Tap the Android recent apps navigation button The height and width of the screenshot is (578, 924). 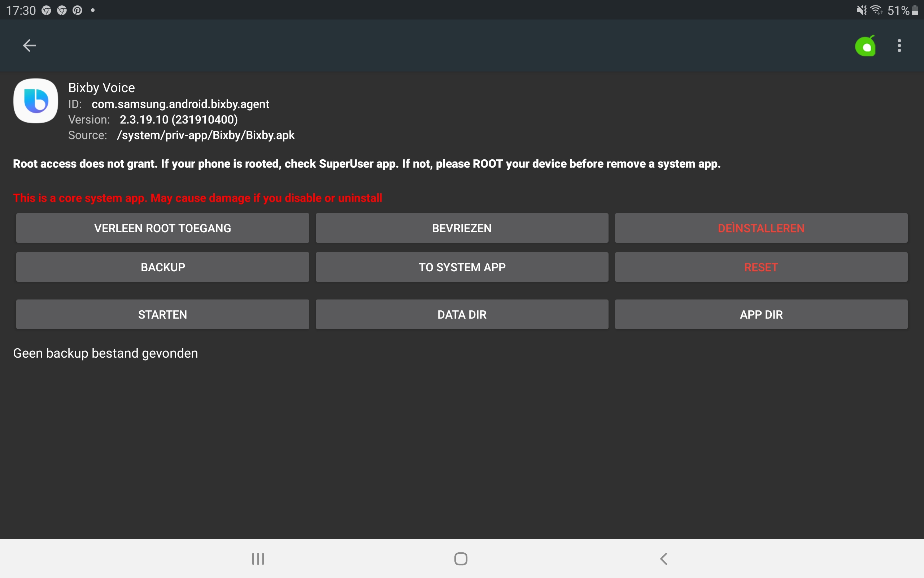[258, 558]
